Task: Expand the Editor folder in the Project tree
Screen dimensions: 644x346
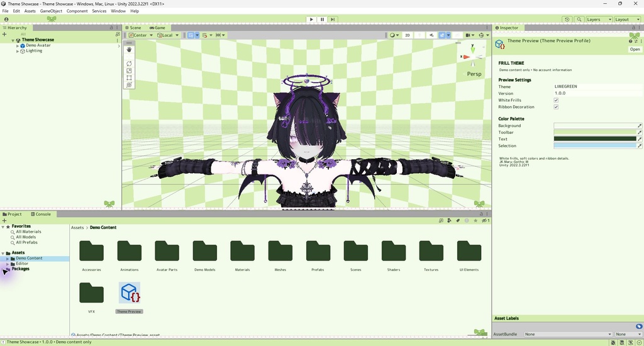Action: (8, 264)
